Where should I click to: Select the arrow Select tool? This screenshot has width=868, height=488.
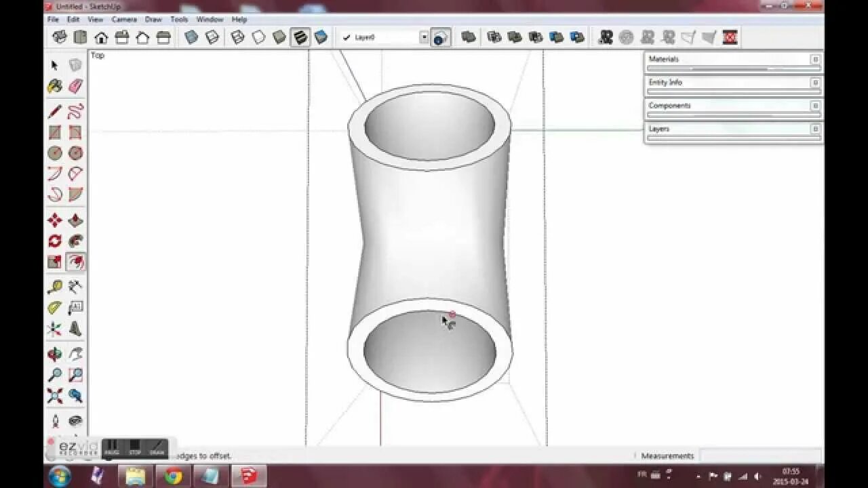pyautogui.click(x=55, y=65)
